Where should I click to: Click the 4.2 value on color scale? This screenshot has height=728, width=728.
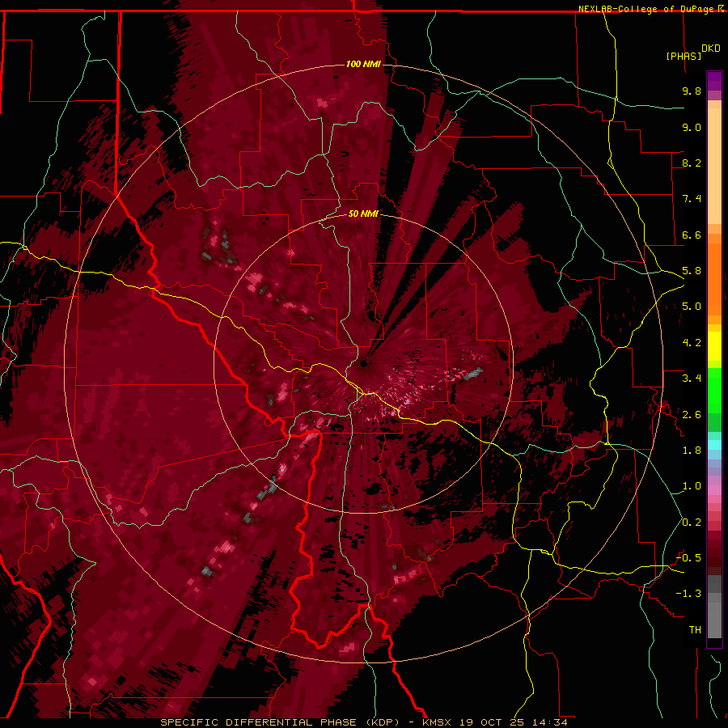tap(692, 343)
